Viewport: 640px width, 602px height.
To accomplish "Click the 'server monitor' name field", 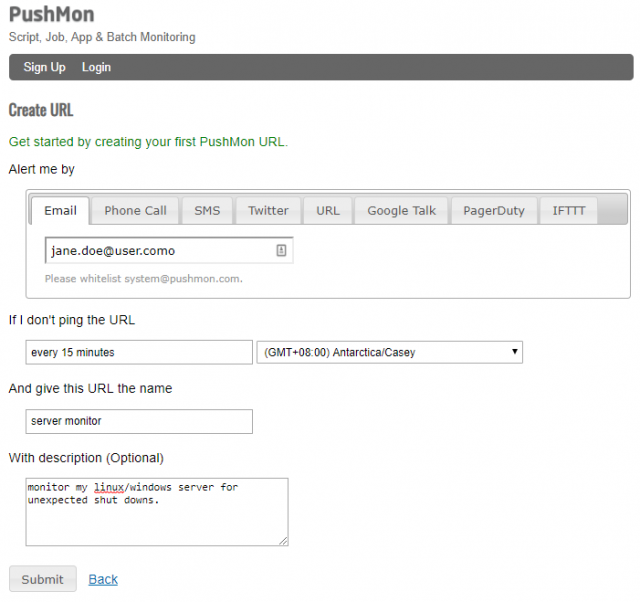I will point(139,421).
